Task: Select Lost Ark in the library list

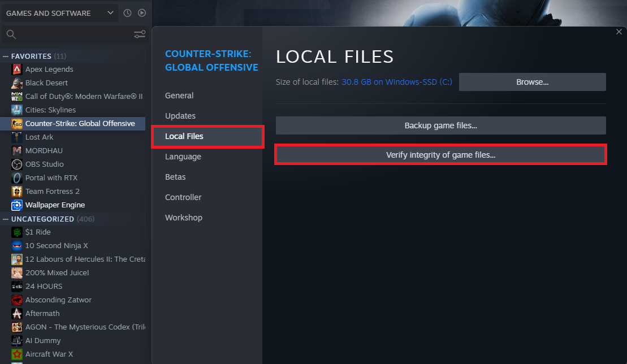Action: [39, 137]
